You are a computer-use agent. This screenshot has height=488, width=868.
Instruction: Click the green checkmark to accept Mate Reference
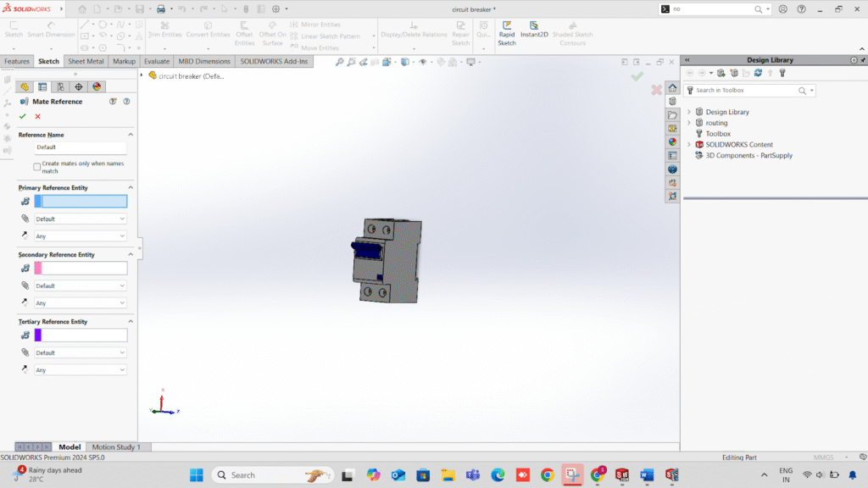pyautogui.click(x=23, y=116)
